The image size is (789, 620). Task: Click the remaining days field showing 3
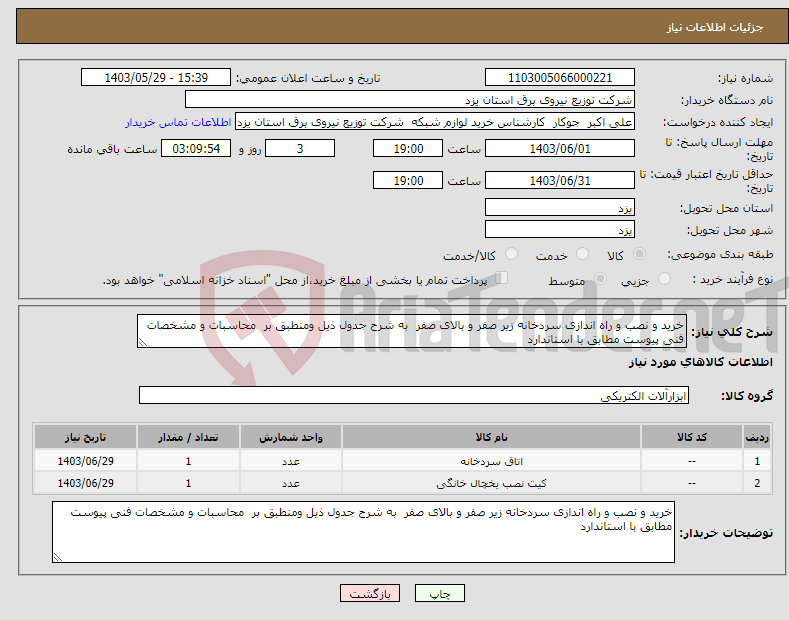coord(300,148)
